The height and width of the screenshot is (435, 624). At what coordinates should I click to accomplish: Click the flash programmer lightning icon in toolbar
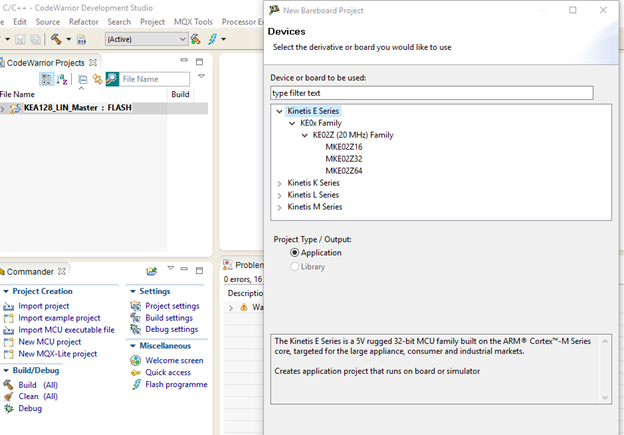[x=213, y=39]
